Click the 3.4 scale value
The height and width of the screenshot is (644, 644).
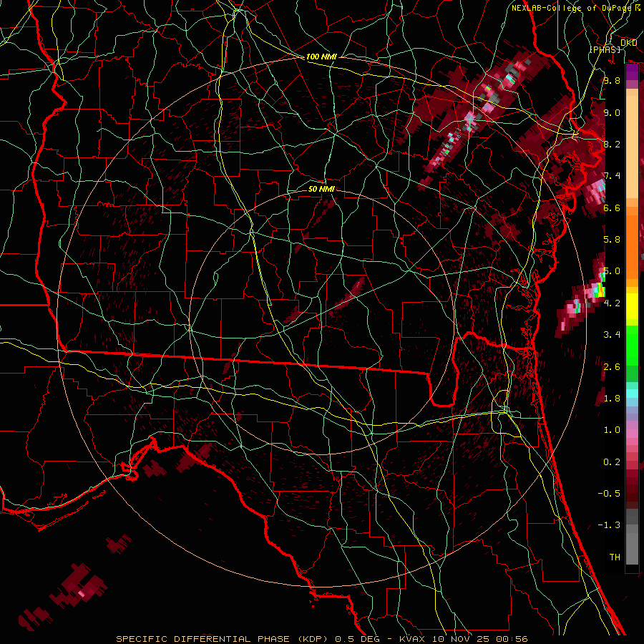tap(612, 335)
